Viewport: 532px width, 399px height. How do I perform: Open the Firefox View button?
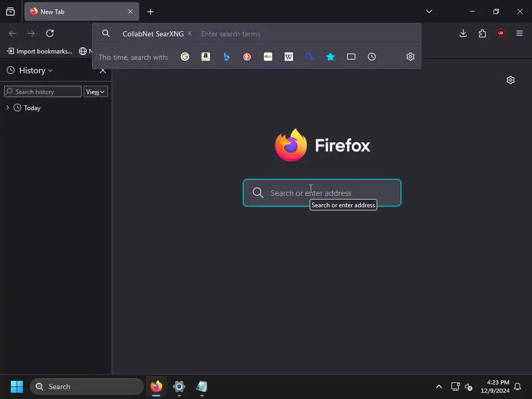click(x=10, y=11)
